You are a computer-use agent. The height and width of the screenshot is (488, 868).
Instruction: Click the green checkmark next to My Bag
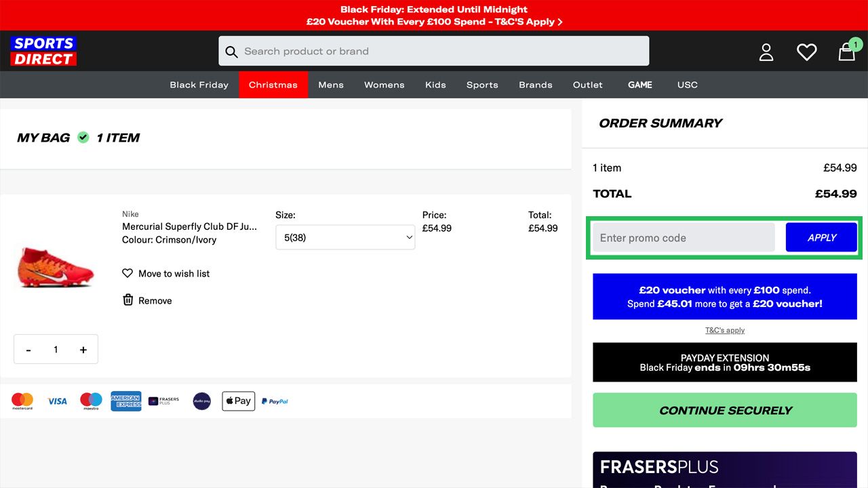point(83,137)
